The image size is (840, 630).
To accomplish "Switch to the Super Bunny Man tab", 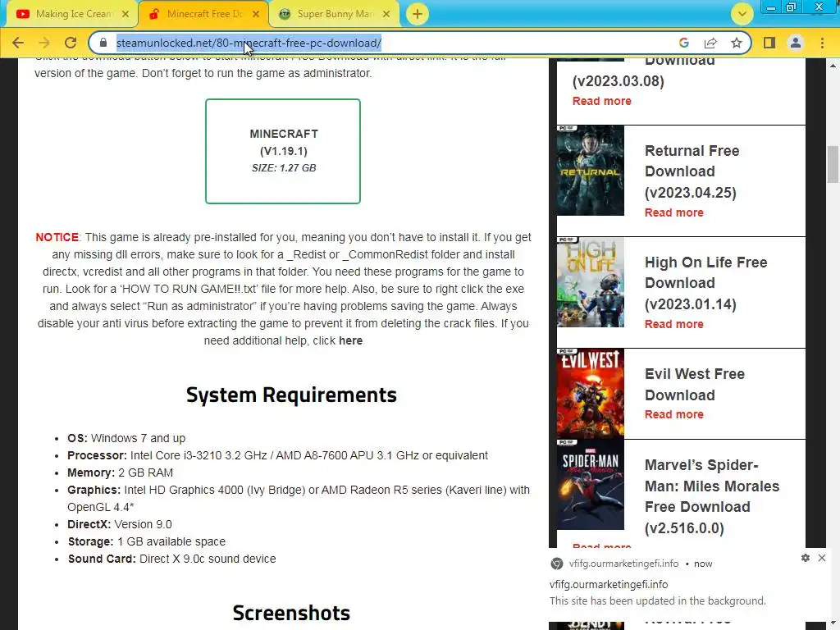I will [333, 14].
